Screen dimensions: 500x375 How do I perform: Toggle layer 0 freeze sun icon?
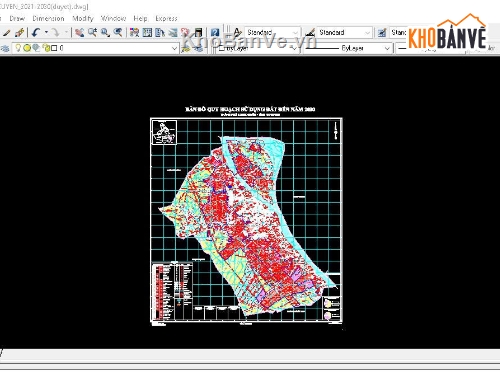point(27,48)
